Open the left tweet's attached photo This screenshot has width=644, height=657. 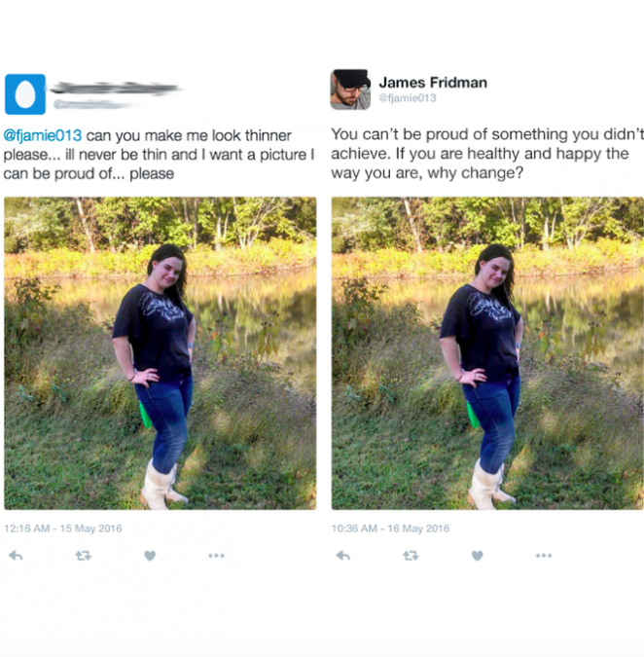point(161,353)
